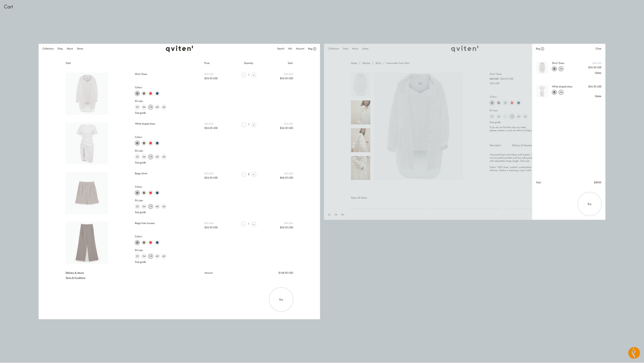Pick the red colour for Beige linen trousers
The image size is (644, 363).
coord(151,243)
